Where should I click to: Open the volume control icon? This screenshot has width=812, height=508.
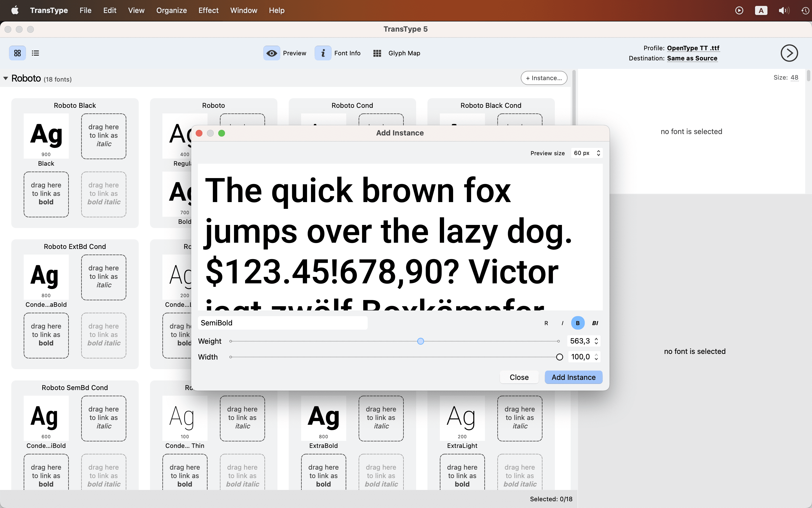[784, 10]
